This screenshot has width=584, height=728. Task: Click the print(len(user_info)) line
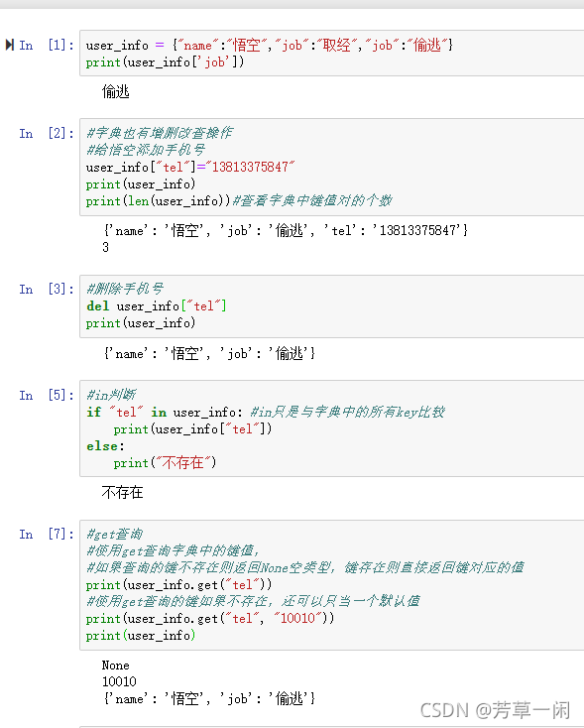[x=239, y=201]
